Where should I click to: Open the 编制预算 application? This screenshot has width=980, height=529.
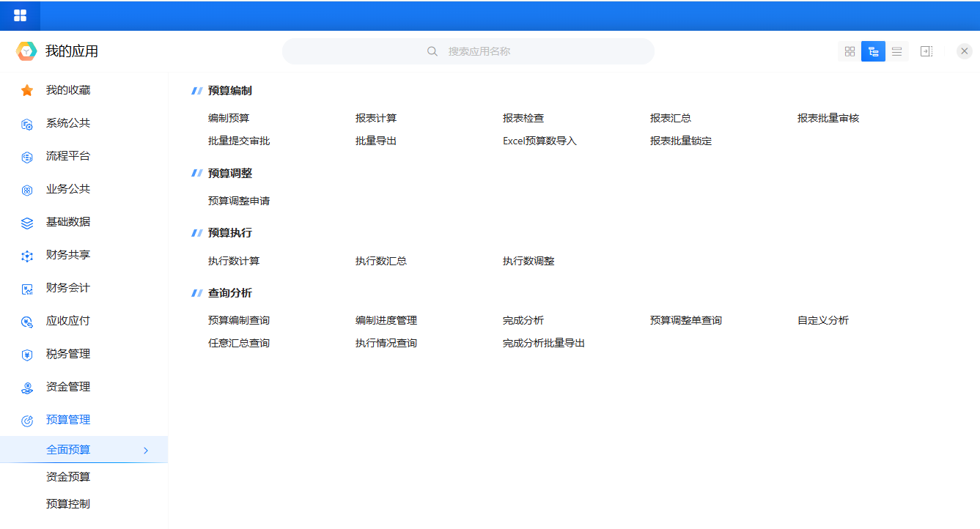(229, 118)
